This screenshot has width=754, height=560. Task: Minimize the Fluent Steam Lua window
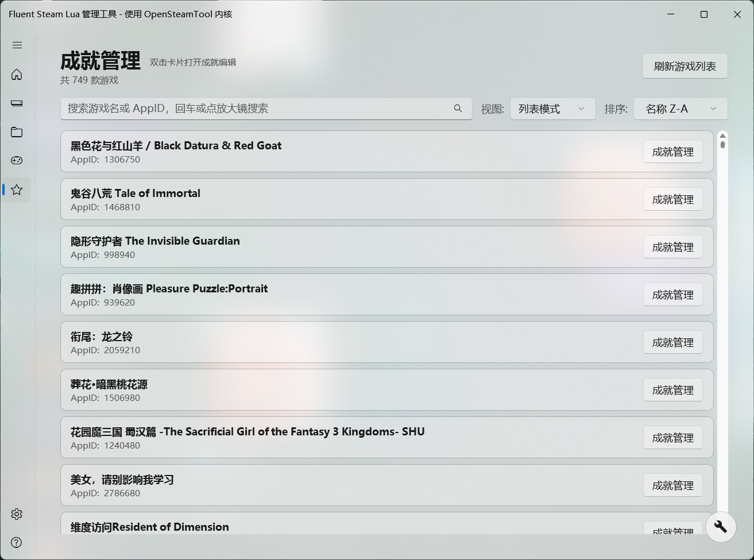671,14
